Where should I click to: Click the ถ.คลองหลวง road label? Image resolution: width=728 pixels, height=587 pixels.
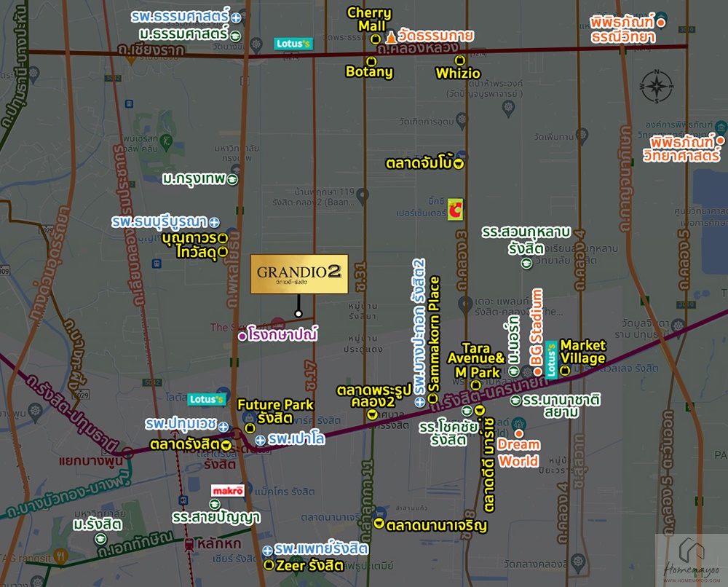[x=418, y=48]
